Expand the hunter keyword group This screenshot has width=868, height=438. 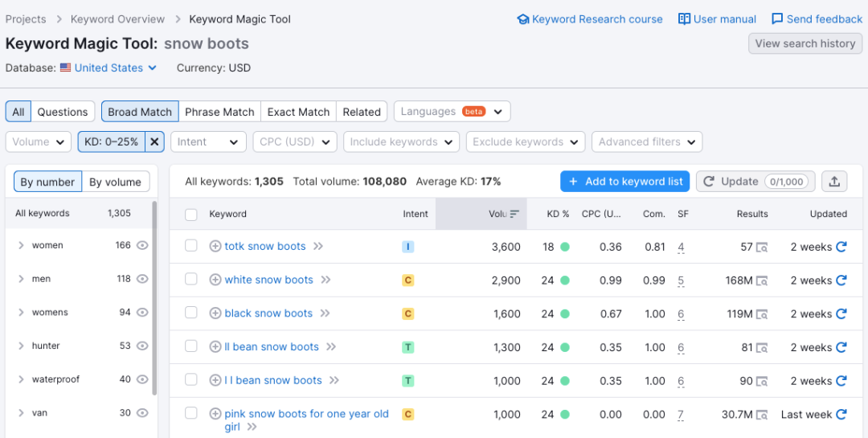(21, 346)
